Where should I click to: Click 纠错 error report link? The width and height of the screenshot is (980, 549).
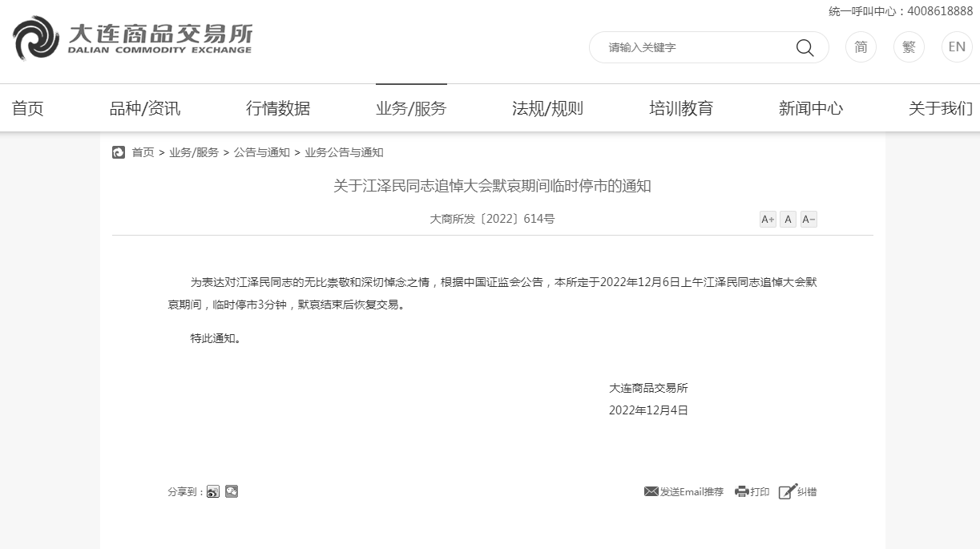pyautogui.click(x=807, y=492)
